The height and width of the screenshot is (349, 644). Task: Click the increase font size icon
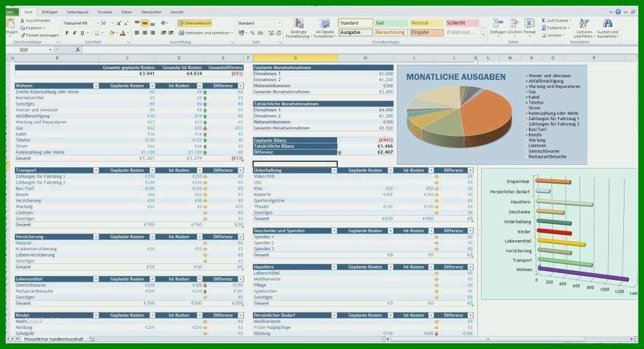click(x=119, y=23)
